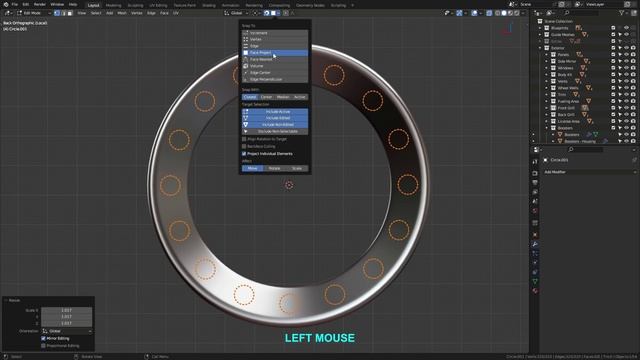Select the Vertex snap option
This screenshot has width=640, height=360.
coord(275,39)
